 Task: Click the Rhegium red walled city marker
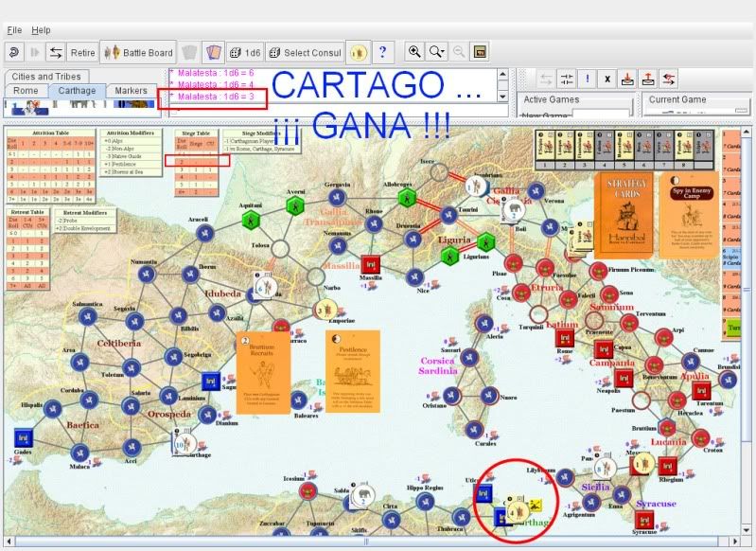click(x=668, y=466)
